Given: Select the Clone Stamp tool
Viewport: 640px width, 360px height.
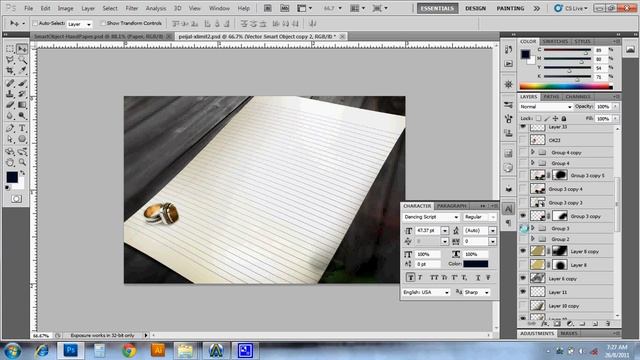Looking at the screenshot, I should coord(10,94).
